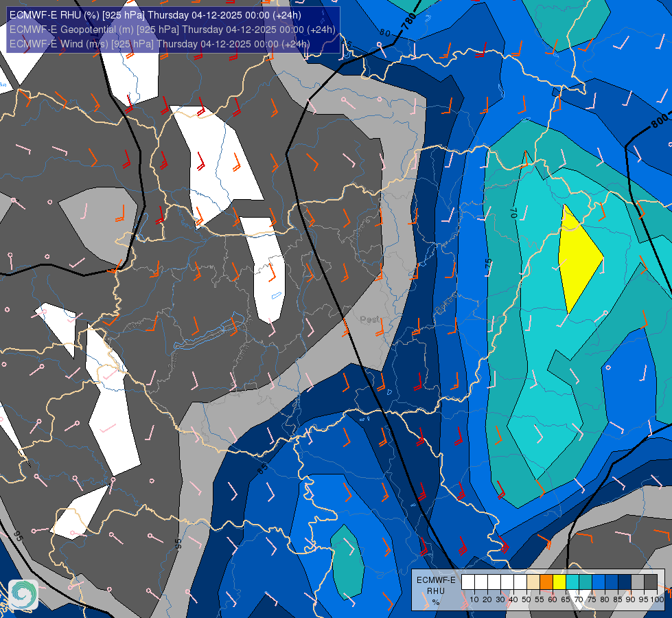Screen dimensions: 672x618
Task: Click the legend tick label '90'
Action: point(630,599)
